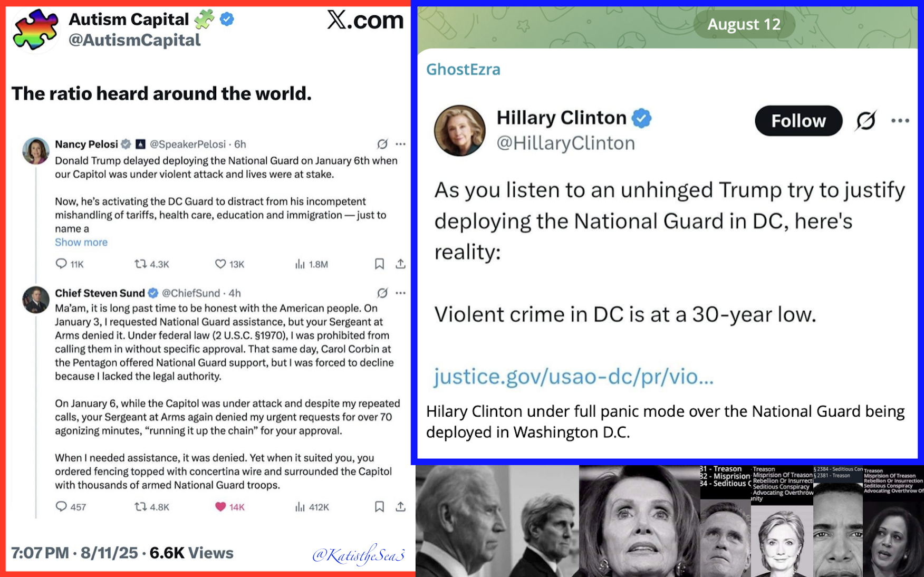Bookmark Nancy Pelosi's post
This screenshot has width=924, height=577.
[379, 264]
